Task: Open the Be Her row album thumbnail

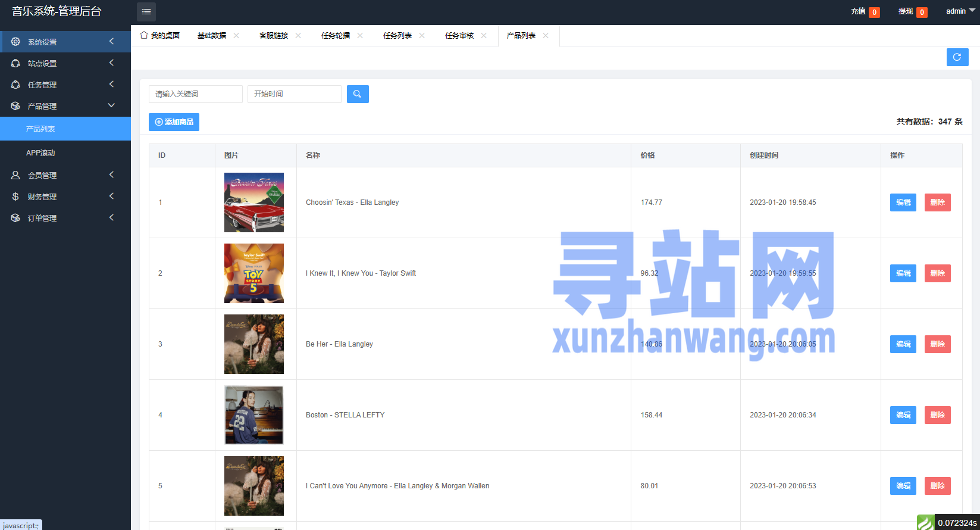Action: (254, 344)
